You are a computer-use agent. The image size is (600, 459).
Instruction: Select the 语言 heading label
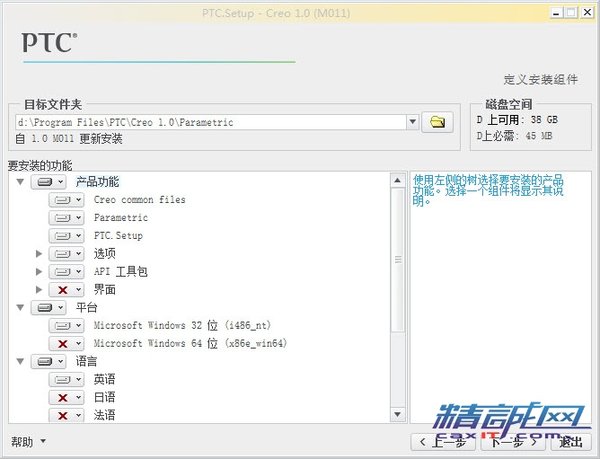click(86, 361)
